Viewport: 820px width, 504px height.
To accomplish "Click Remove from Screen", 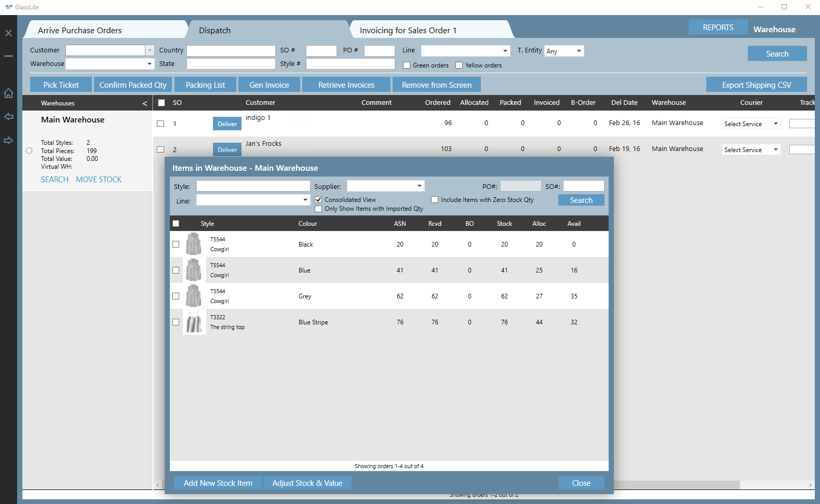I will point(436,85).
